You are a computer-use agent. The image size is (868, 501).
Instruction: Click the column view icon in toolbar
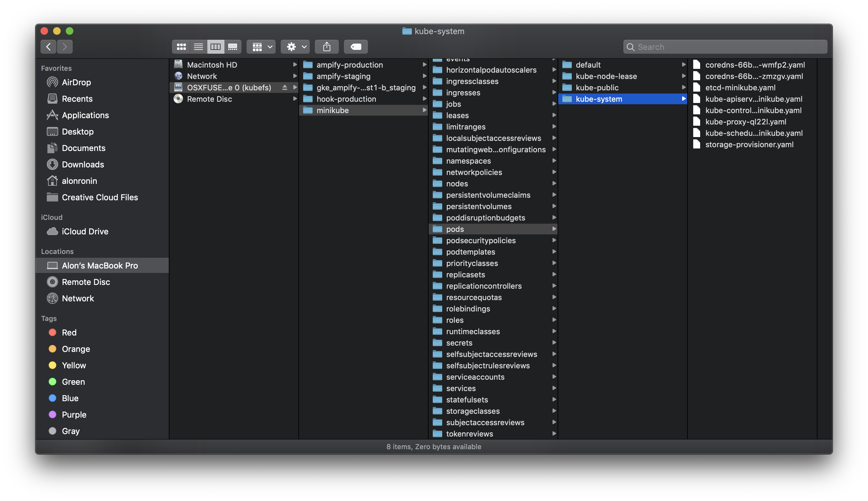215,46
